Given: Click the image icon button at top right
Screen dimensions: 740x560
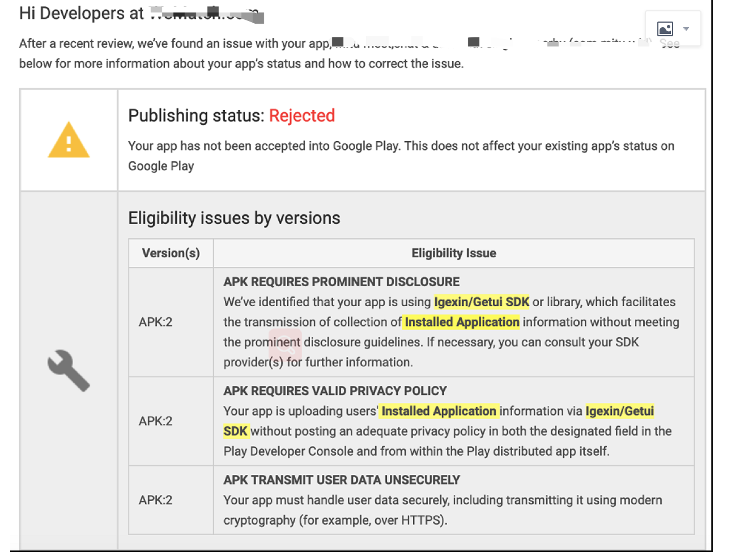Looking at the screenshot, I should tap(665, 28).
